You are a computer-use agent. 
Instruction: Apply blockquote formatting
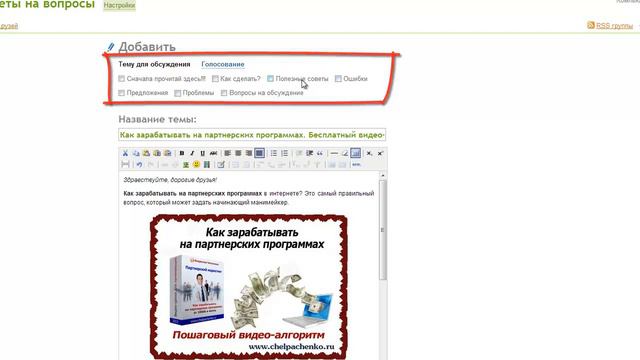point(320,153)
